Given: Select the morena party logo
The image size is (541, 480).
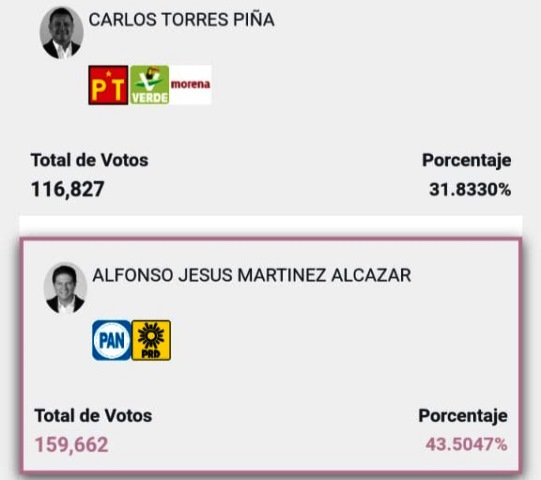Looking at the screenshot, I should (x=190, y=85).
